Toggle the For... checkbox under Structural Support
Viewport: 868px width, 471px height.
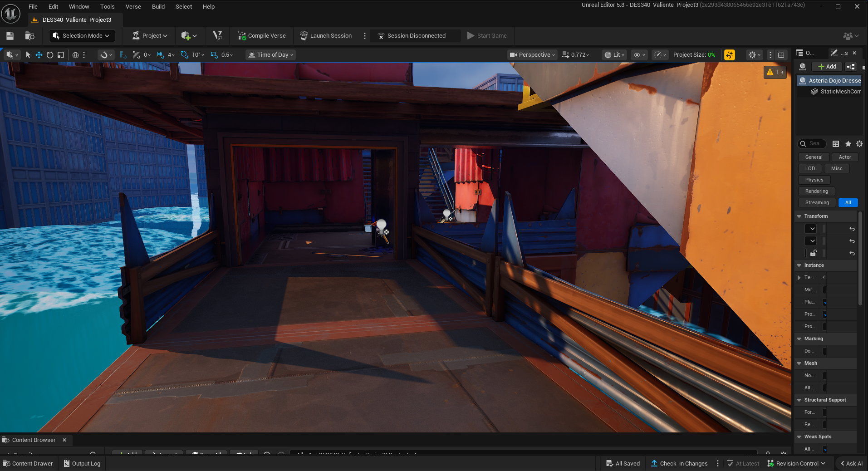tap(824, 412)
